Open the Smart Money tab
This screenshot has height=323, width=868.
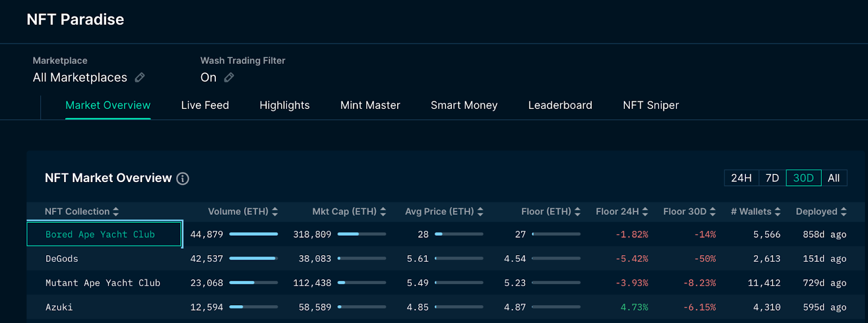[x=464, y=105]
